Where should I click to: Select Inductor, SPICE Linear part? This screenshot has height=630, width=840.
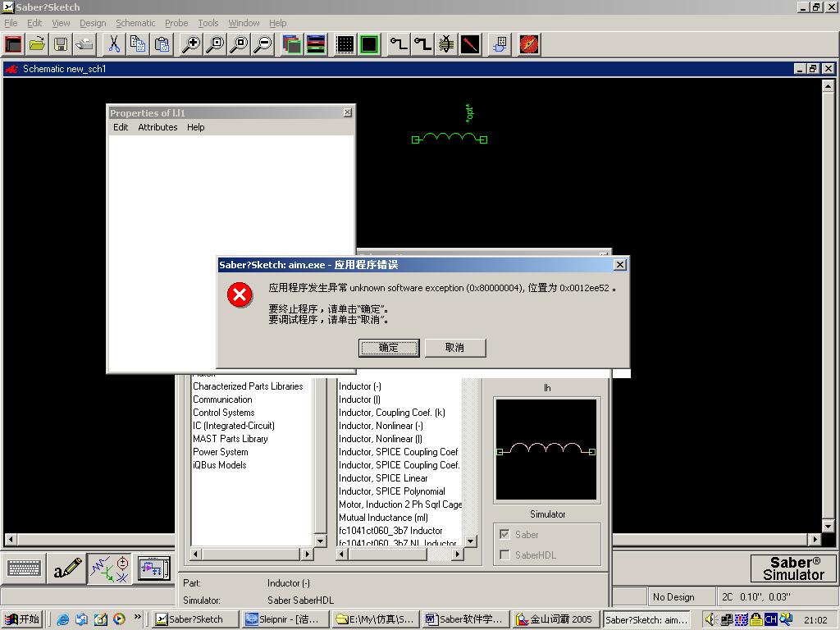[383, 478]
